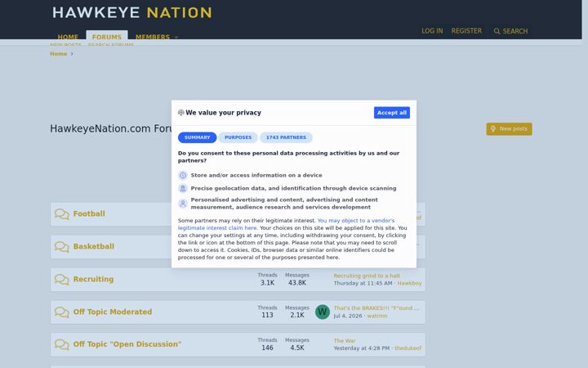Click the Recruiting messages count 43.8K
The width and height of the screenshot is (588, 368).
297,283
